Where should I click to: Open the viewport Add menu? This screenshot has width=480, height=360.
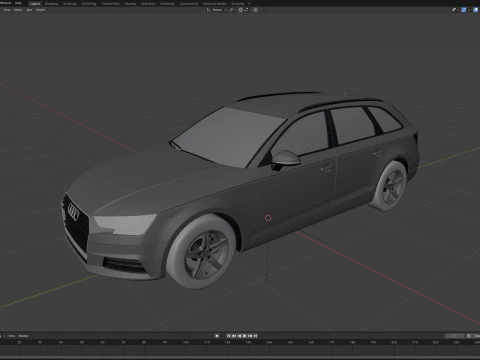[29, 10]
